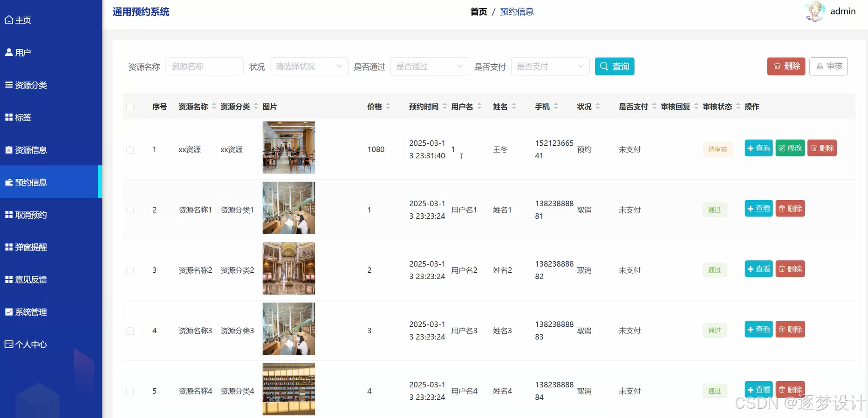Open 资源分类 in the sidebar
Image resolution: width=868 pixels, height=418 pixels.
(x=51, y=85)
